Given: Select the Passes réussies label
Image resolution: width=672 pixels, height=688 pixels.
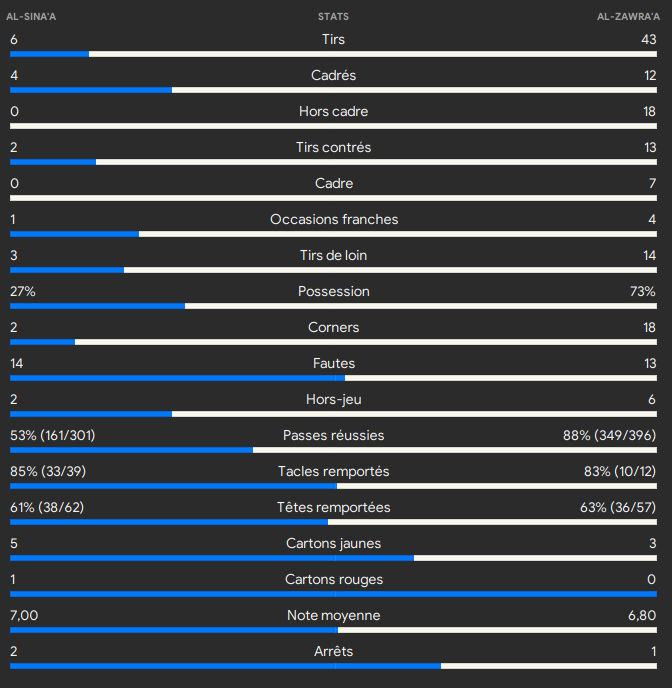Looking at the screenshot, I should 333,435.
